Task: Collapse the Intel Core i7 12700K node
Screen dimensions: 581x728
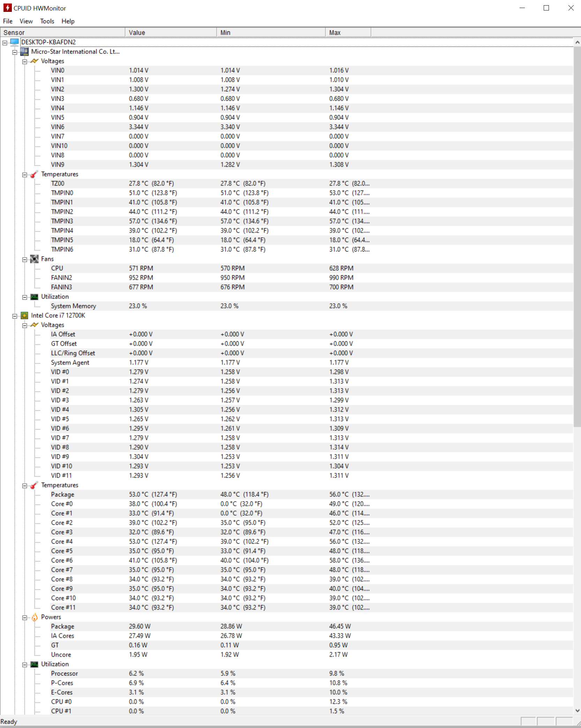Action: click(x=15, y=316)
